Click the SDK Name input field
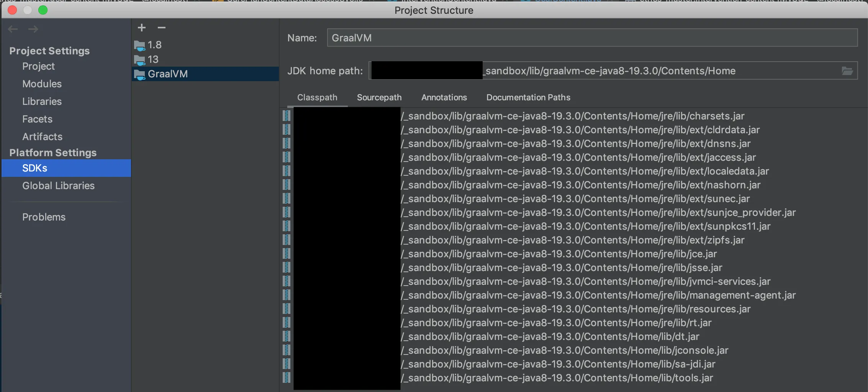The height and width of the screenshot is (392, 868). 592,38
